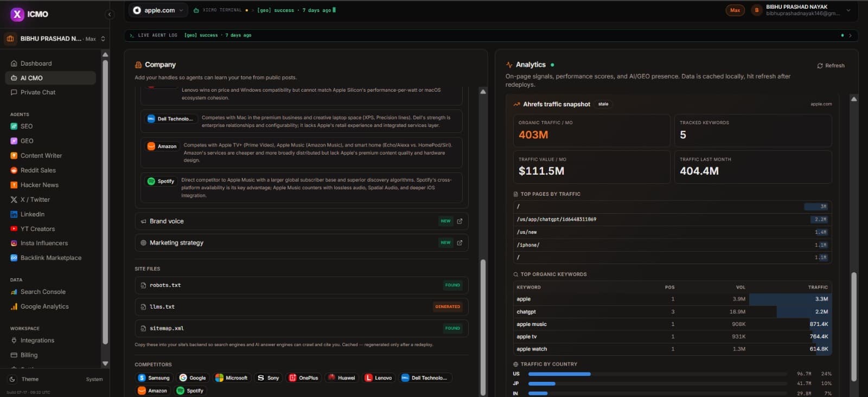
Task: Open the robots.txt site file
Action: coord(302,285)
